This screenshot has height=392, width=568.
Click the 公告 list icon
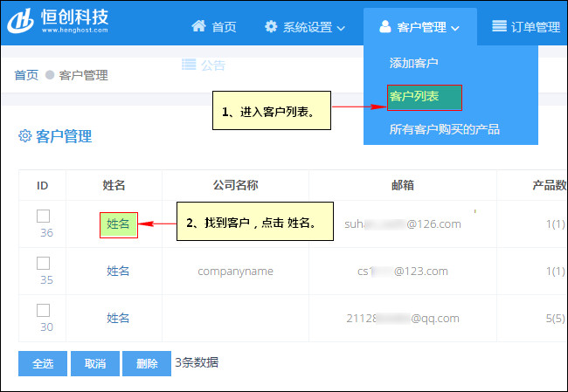tap(188, 64)
